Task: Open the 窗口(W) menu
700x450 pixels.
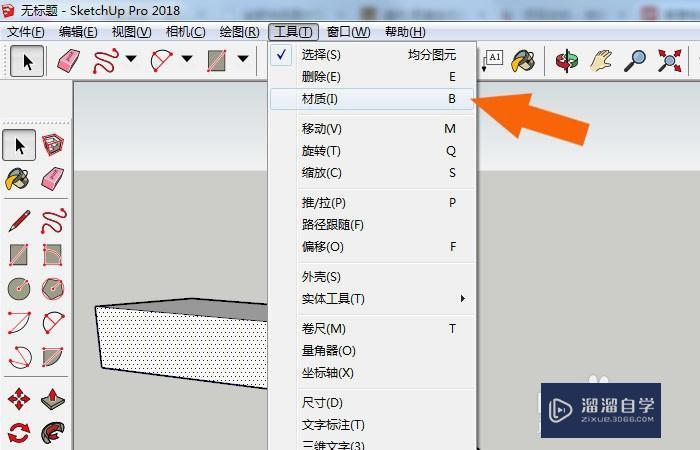Action: pos(348,32)
